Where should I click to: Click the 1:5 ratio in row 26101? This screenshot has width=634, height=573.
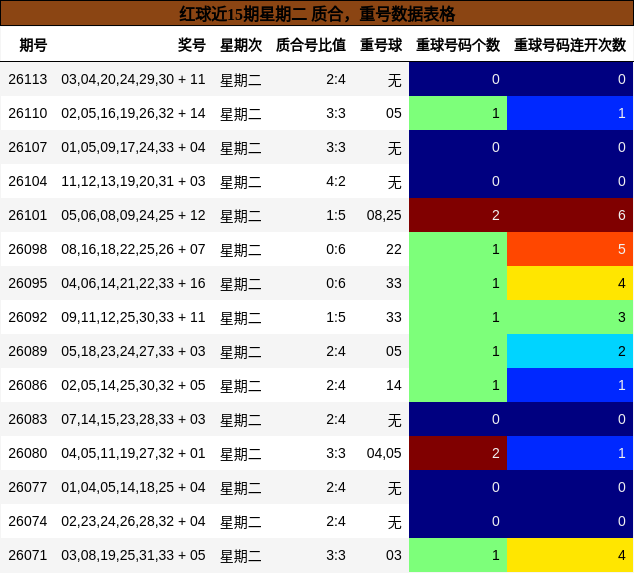336,215
